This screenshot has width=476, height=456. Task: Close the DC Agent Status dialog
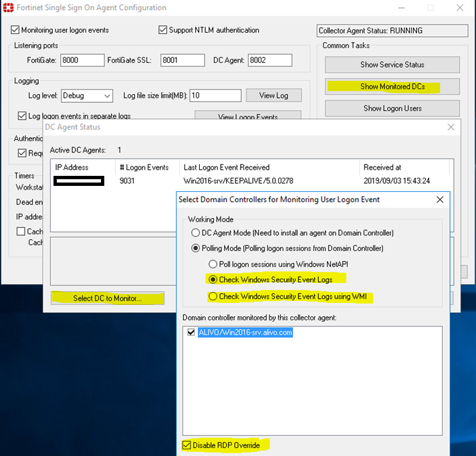click(x=451, y=127)
